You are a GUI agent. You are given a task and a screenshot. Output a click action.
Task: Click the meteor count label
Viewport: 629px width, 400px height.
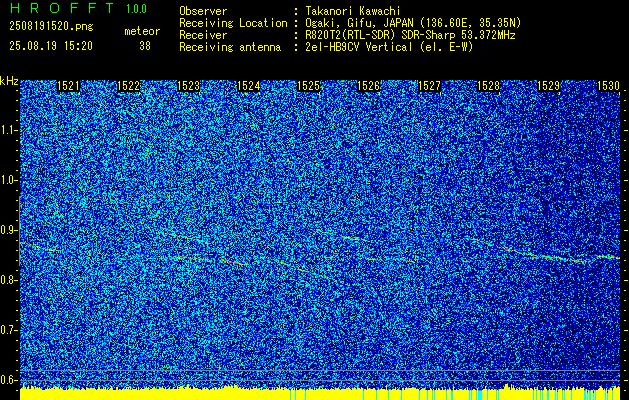(x=142, y=31)
